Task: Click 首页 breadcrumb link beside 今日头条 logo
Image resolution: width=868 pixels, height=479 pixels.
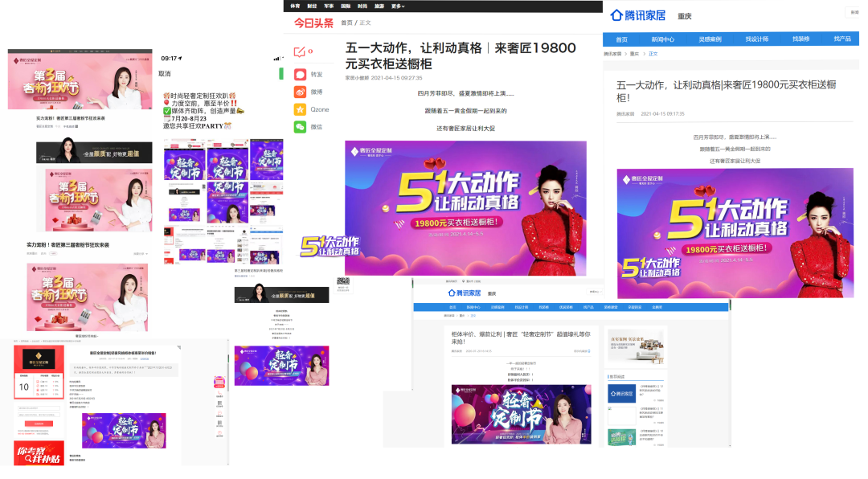Action: pos(346,23)
